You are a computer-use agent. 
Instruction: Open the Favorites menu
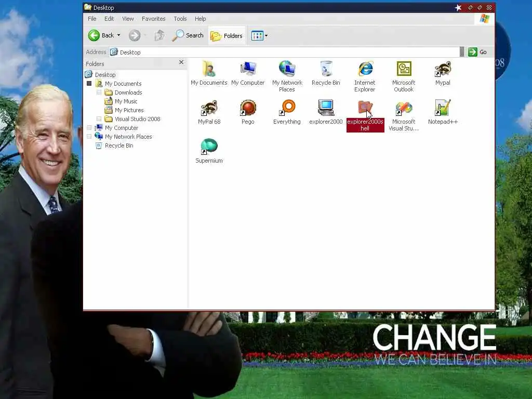tap(154, 19)
